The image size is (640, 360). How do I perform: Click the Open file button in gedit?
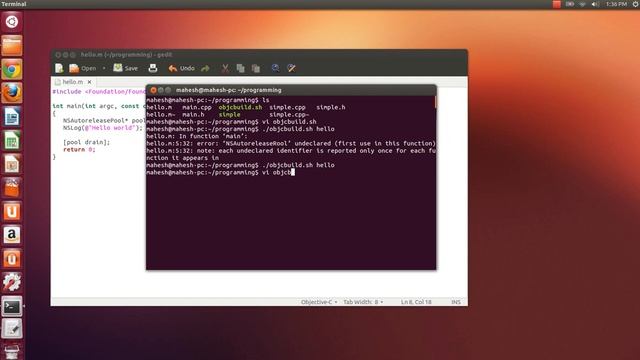pyautogui.click(x=83, y=68)
